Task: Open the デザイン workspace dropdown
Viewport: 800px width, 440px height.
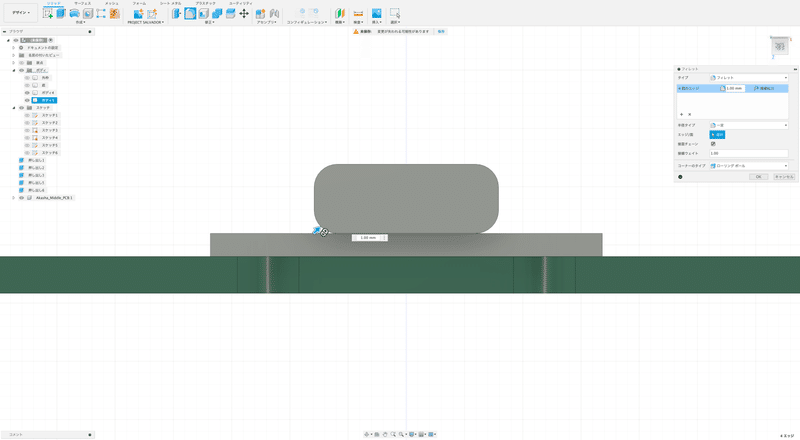Action: (x=21, y=13)
